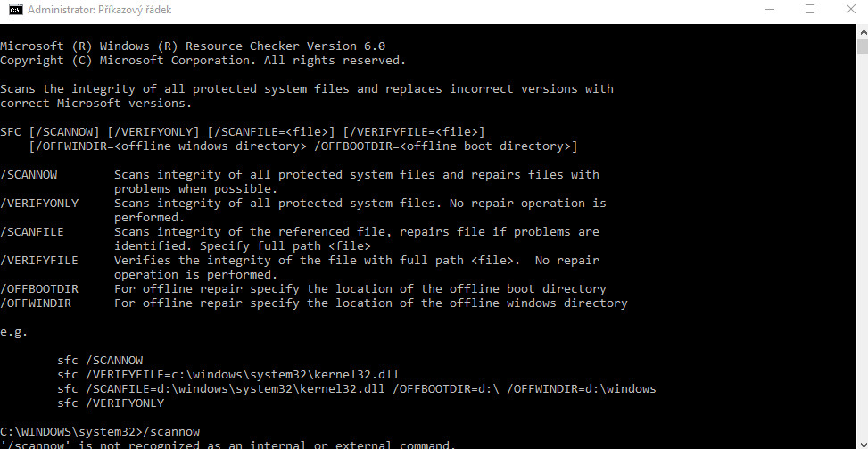Close the Administrator command prompt window
The height and width of the screenshot is (449, 868).
click(851, 10)
